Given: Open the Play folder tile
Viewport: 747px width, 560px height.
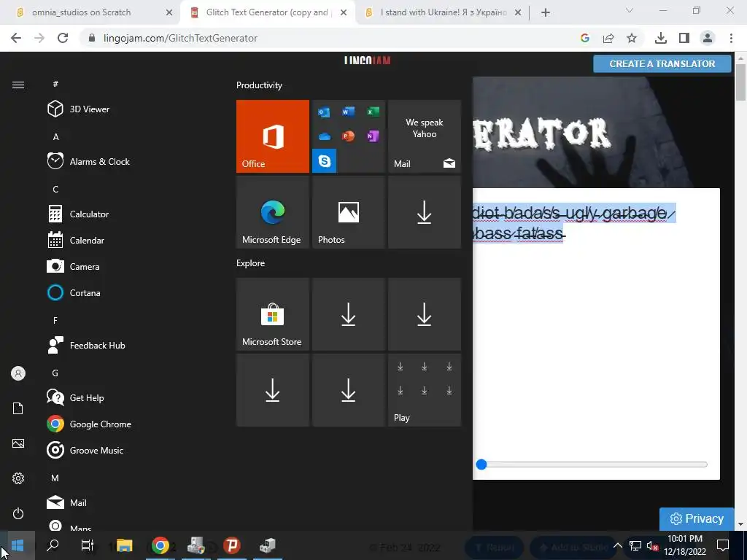Looking at the screenshot, I should tap(425, 390).
